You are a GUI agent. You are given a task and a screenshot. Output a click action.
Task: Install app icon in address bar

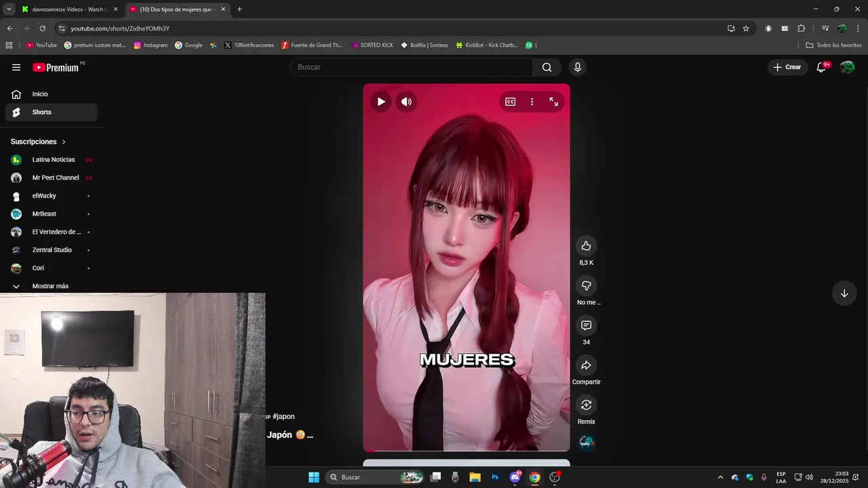click(x=731, y=28)
